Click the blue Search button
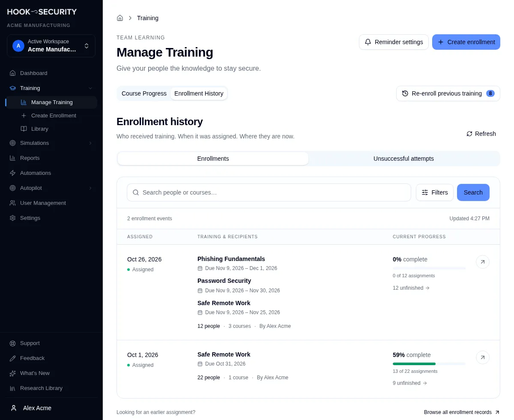The width and height of the screenshot is (514, 420). coord(473,192)
